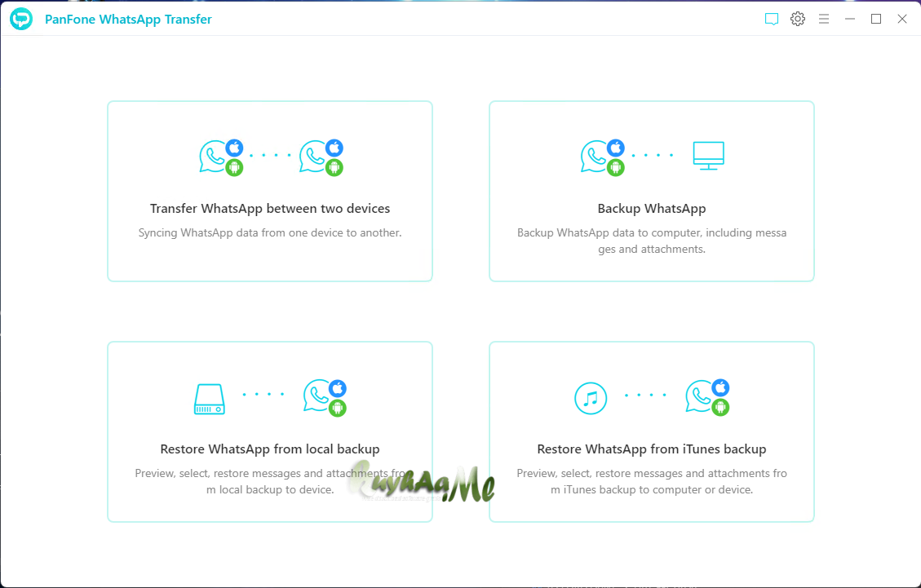This screenshot has height=588, width=921.
Task: Click the left WhatsApp device icon in Transfer card
Action: pyautogui.click(x=221, y=157)
